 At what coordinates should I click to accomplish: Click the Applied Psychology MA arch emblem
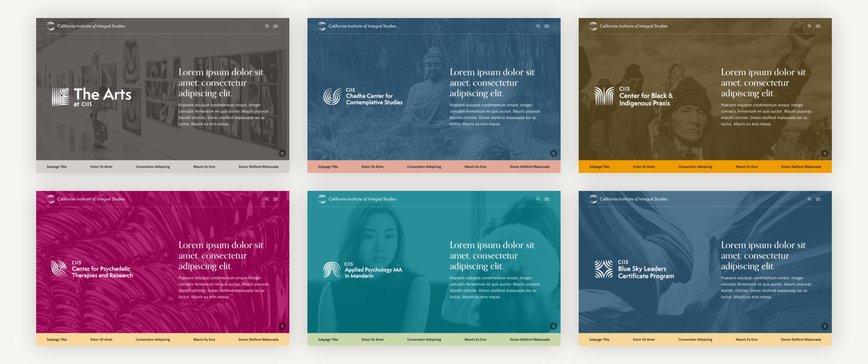tap(332, 270)
